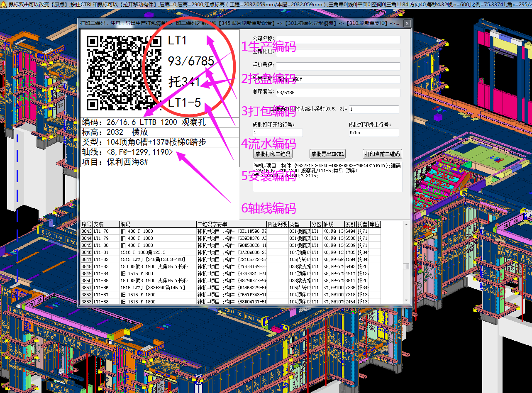Select row number 3846 in the table
The image size is (532, 393).
tap(86, 252)
